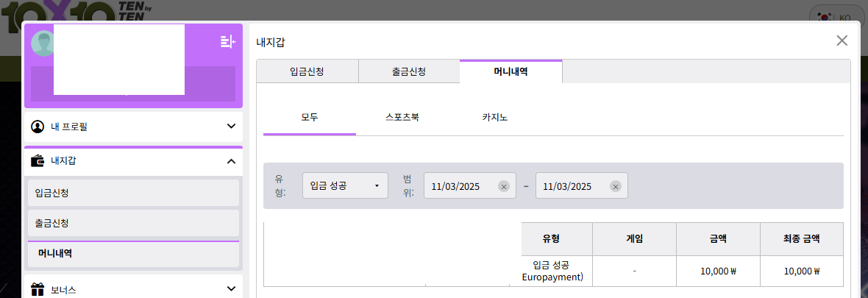Click the start date input field
The height and width of the screenshot is (298, 868).
[461, 186]
